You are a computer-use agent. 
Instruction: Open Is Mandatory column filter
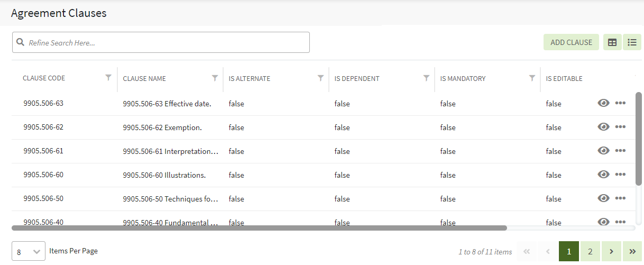coord(532,78)
